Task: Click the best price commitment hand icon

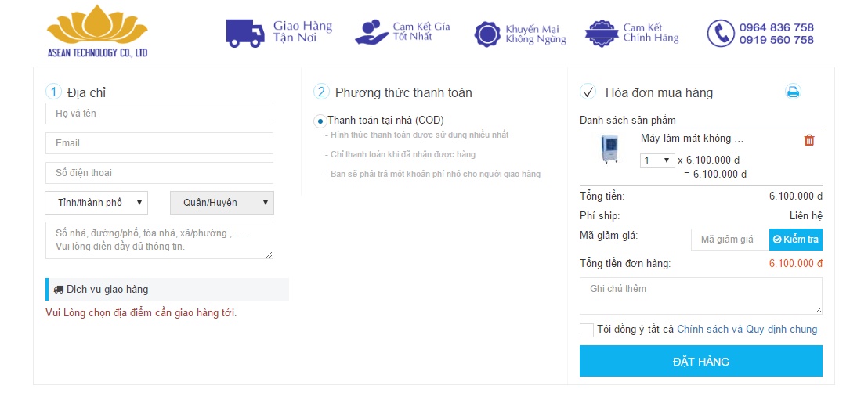Action: (371, 32)
